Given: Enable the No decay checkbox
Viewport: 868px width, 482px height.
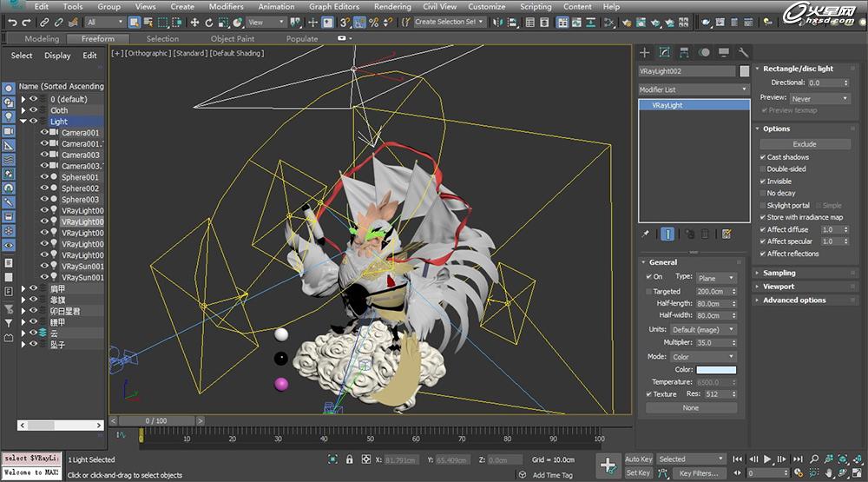Looking at the screenshot, I should coord(763,194).
